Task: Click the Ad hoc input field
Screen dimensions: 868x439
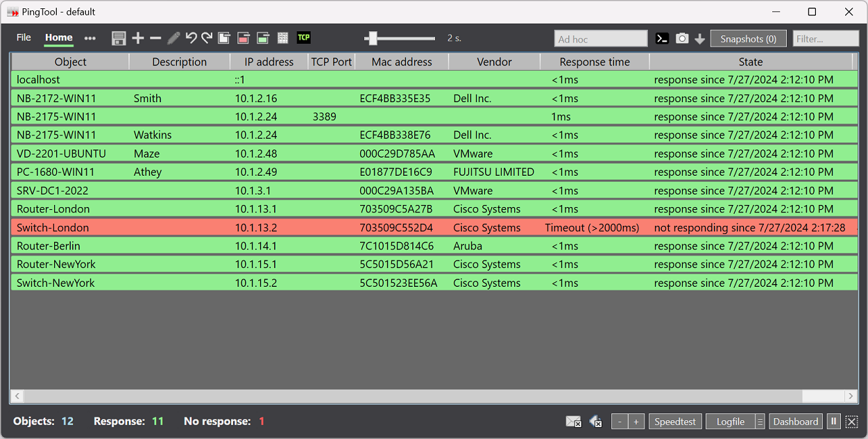Action: click(x=600, y=39)
